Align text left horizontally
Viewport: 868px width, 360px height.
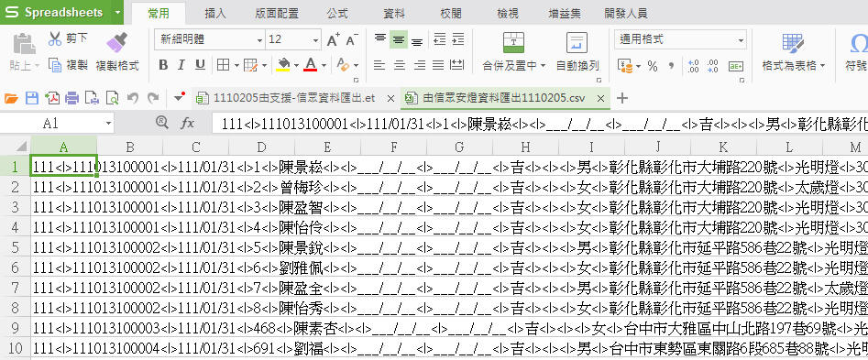coord(379,65)
